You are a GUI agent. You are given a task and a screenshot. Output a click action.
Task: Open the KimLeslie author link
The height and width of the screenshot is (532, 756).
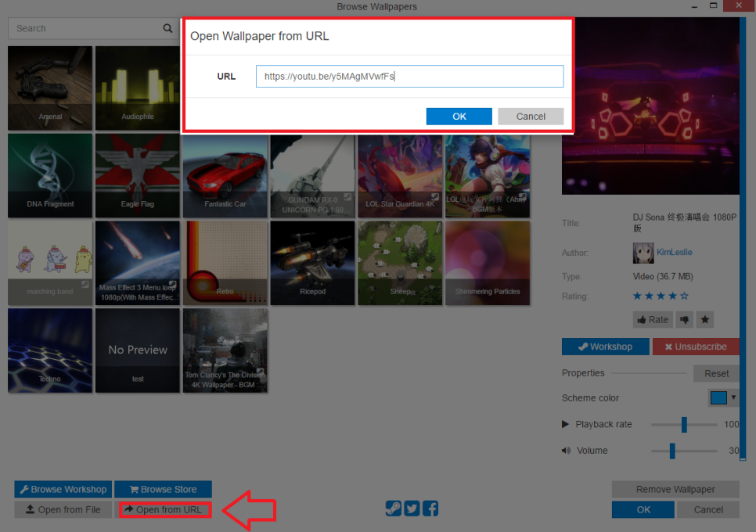[x=674, y=252]
